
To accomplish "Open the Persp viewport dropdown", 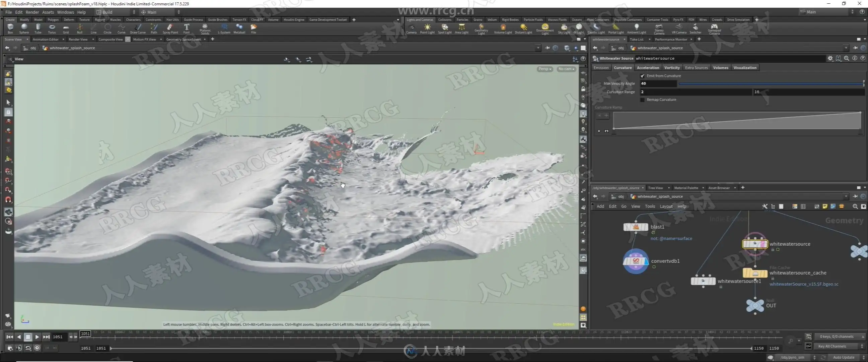I will pyautogui.click(x=545, y=69).
